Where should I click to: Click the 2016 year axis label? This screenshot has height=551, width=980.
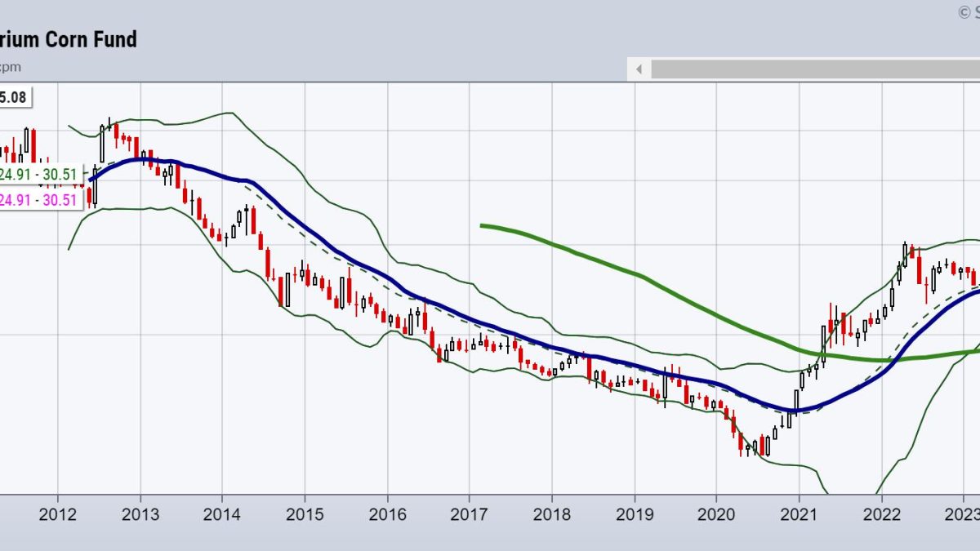pyautogui.click(x=387, y=514)
